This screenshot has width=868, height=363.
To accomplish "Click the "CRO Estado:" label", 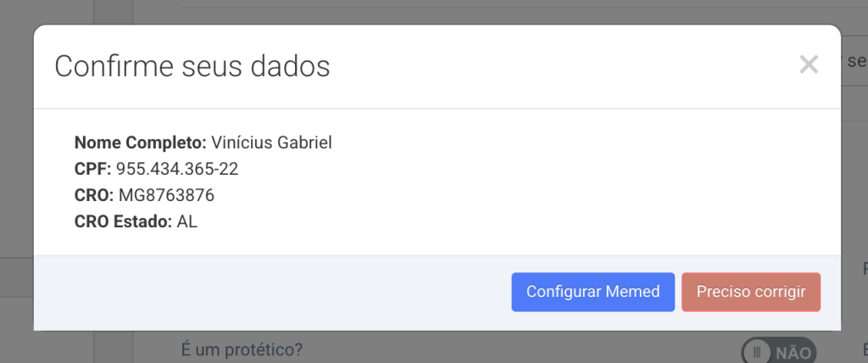I will point(123,222).
